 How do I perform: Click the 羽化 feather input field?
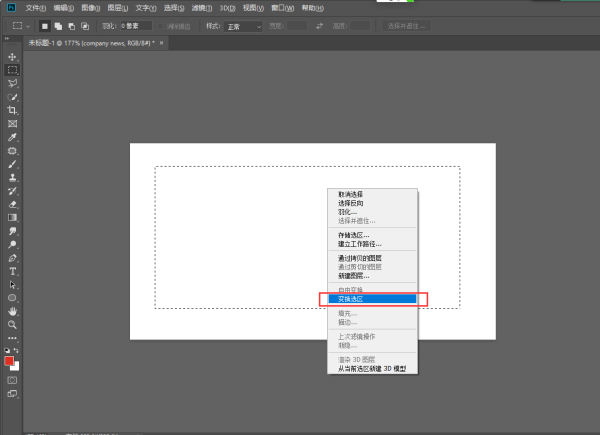click(x=137, y=25)
